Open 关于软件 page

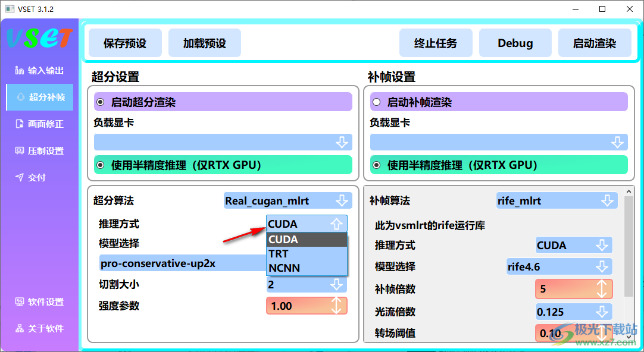pos(40,329)
